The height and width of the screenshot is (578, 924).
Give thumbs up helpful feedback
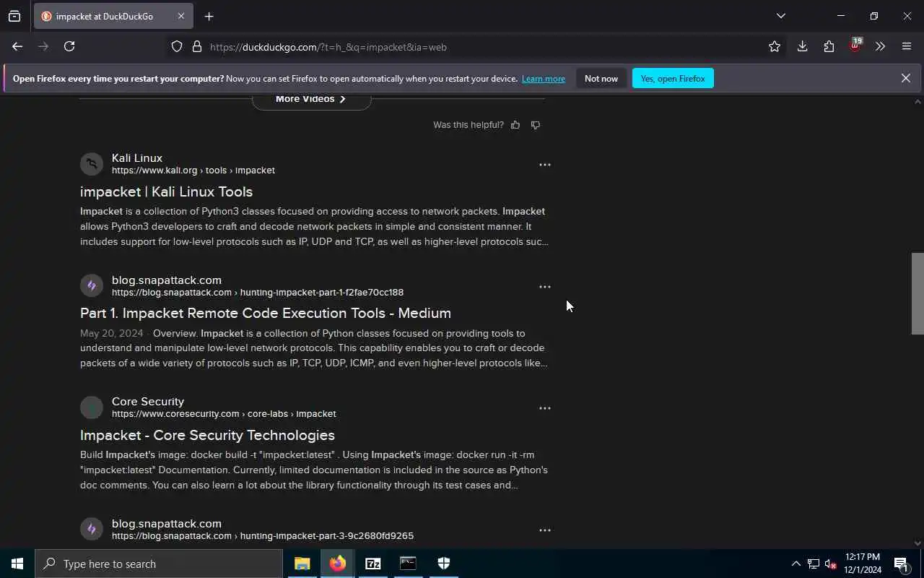[515, 125]
